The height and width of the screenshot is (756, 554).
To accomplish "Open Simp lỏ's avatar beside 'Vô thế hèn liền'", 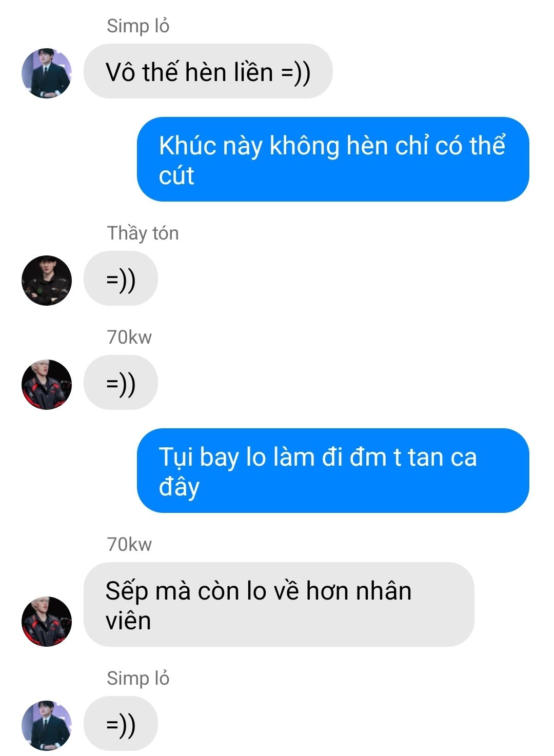I will tap(47, 73).
